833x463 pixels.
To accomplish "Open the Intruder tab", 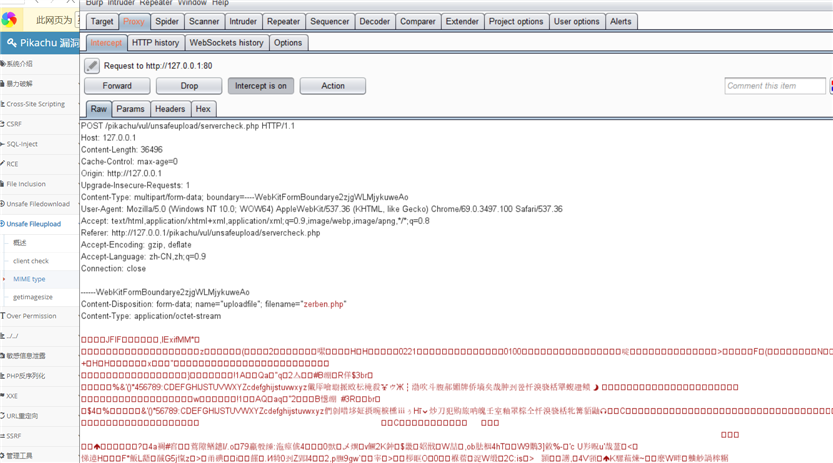I will pos(243,21).
